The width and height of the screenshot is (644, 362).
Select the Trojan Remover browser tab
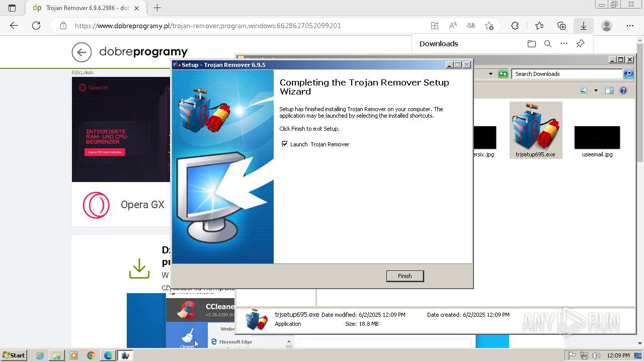(x=80, y=8)
